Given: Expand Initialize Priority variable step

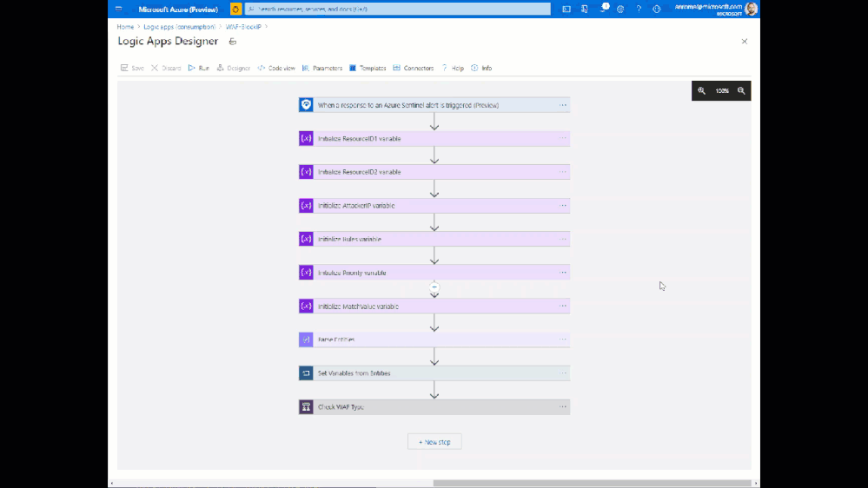Looking at the screenshot, I should pos(434,273).
